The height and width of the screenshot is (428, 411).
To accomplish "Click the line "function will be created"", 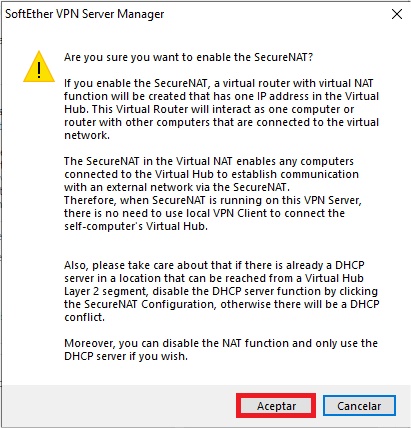I will (221, 96).
